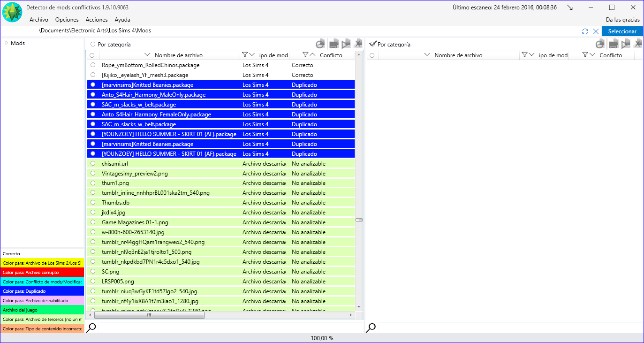Sort by Nombre de archivo header, left panel
The image size is (644, 343).
point(179,55)
